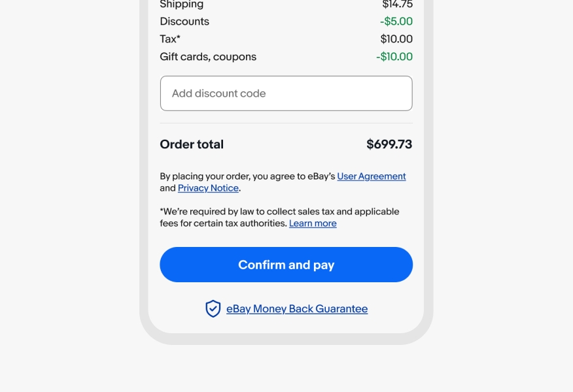Screen dimensions: 573x392
Task: Click the $699.73 order total amount
Action: point(389,144)
